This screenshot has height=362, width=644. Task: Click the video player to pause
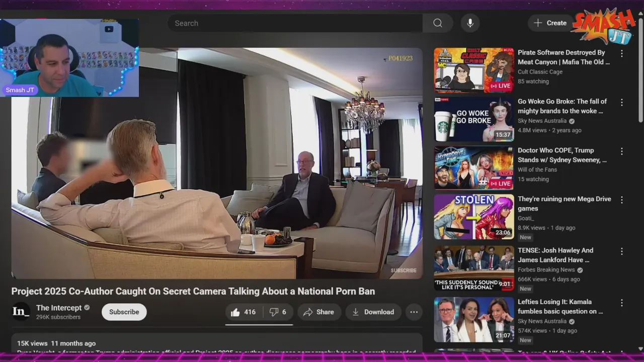217,163
